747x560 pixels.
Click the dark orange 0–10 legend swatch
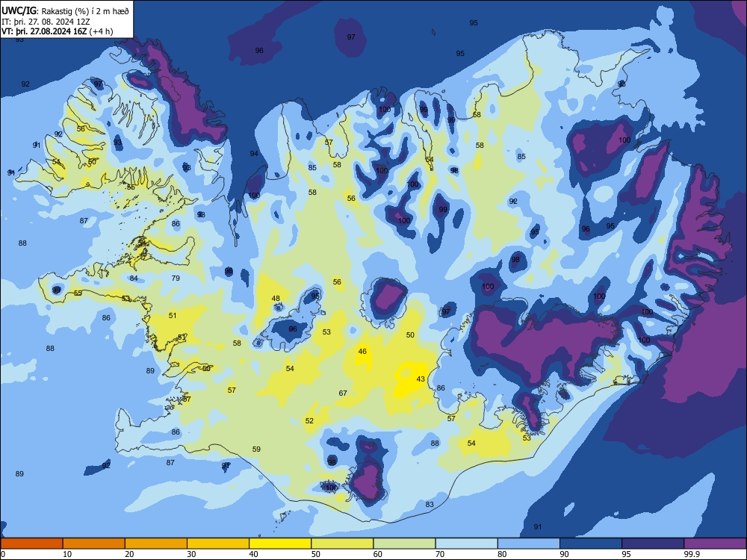pos(31,544)
